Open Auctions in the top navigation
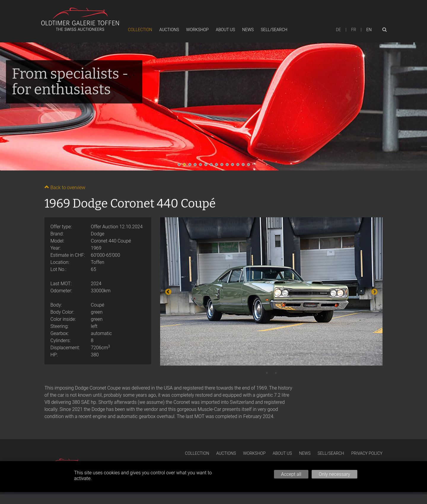This screenshot has width=427, height=504. 169,30
